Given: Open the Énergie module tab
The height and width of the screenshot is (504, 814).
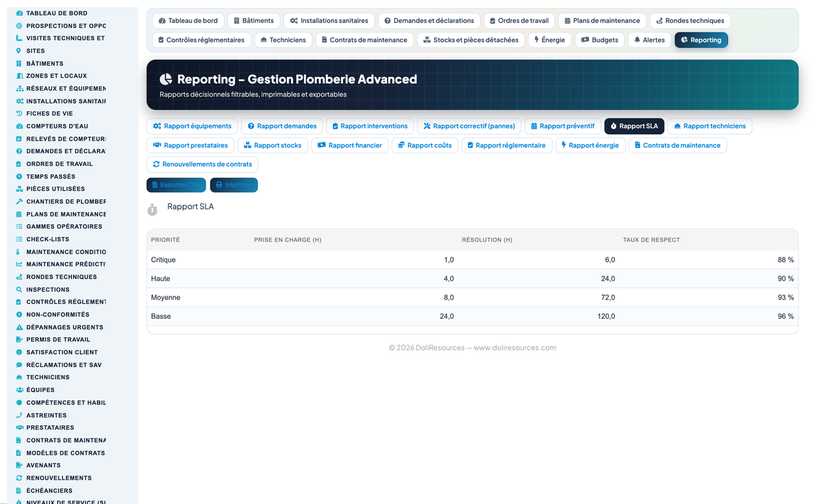Looking at the screenshot, I should click(x=549, y=40).
